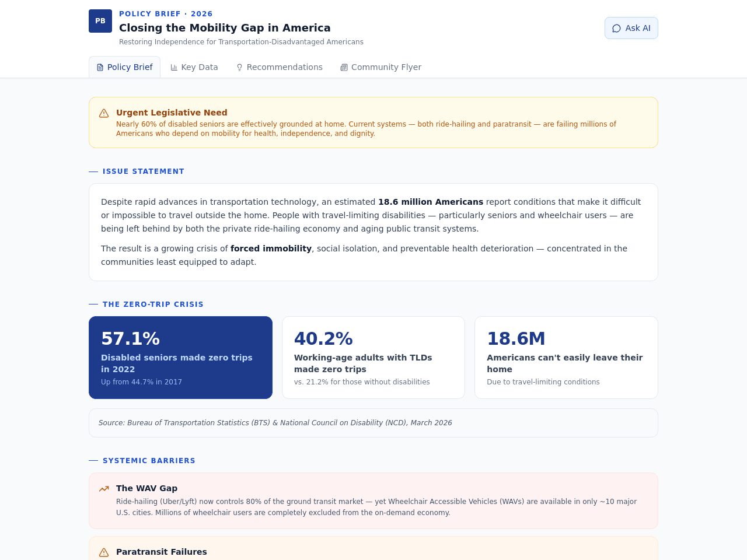Click the 'Closing the Mobility Gap in America' title
This screenshot has height=560, width=747.
[225, 28]
